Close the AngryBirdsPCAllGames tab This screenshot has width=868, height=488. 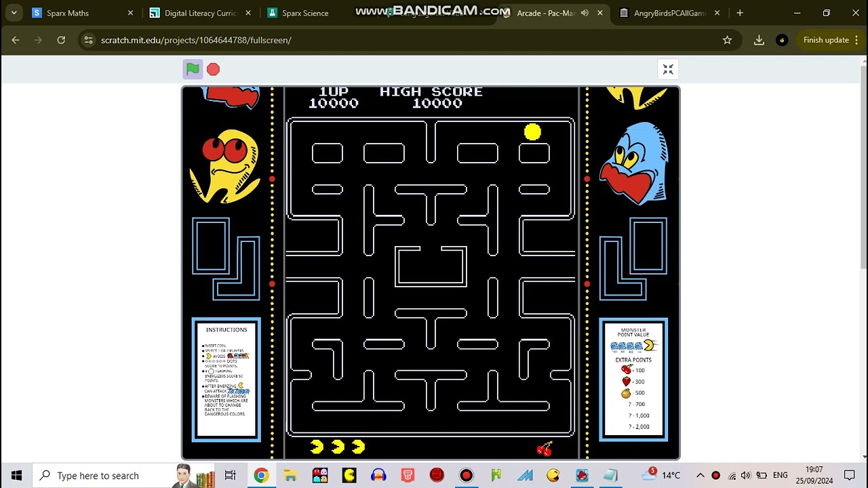(717, 13)
